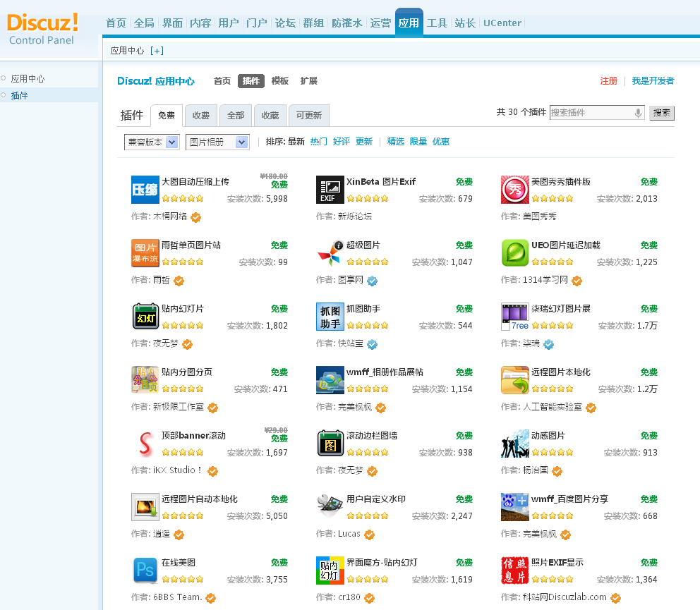The image size is (700, 610).
Task: Click the Discuz! 应用中心 heading
Action: click(156, 81)
